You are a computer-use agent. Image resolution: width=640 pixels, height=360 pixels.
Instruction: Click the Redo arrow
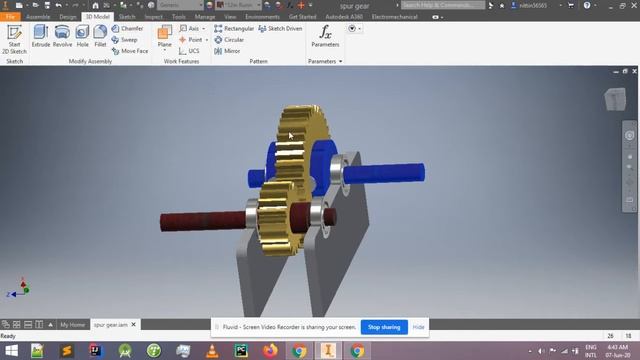[x=76, y=5]
